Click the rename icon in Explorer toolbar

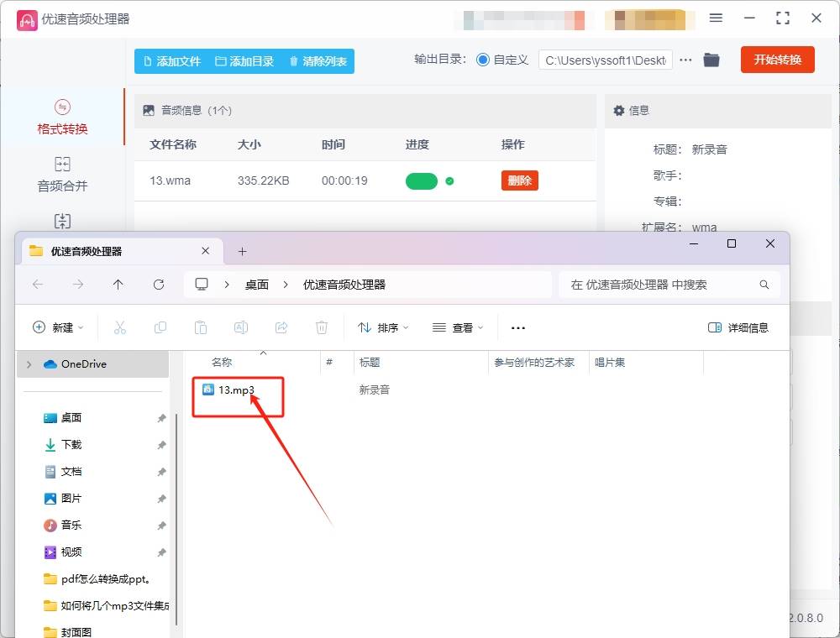(241, 327)
